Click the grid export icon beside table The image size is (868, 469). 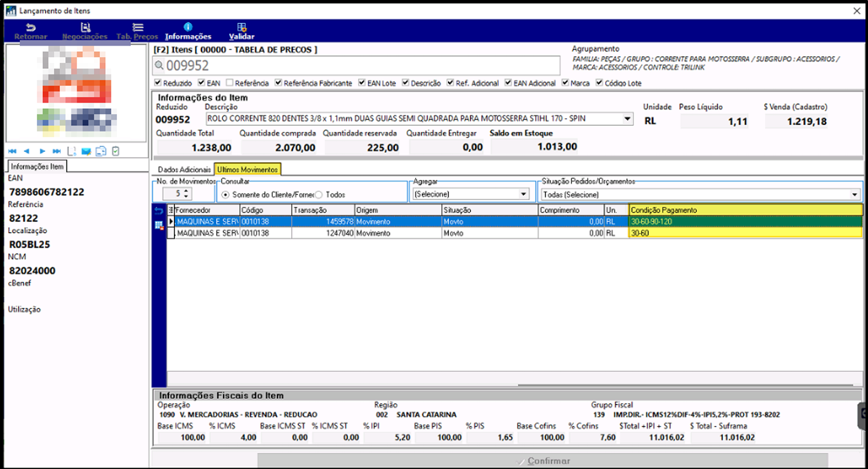coord(158,224)
